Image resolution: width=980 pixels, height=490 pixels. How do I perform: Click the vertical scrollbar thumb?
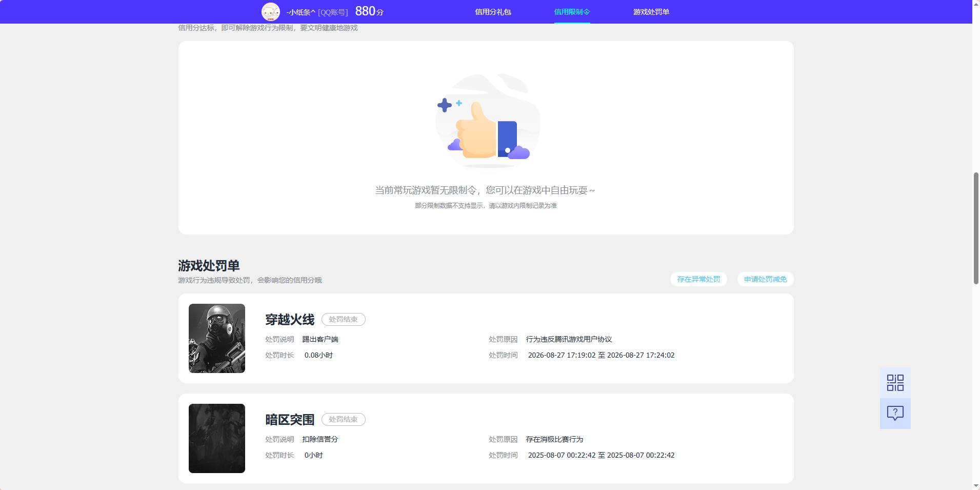tap(976, 228)
